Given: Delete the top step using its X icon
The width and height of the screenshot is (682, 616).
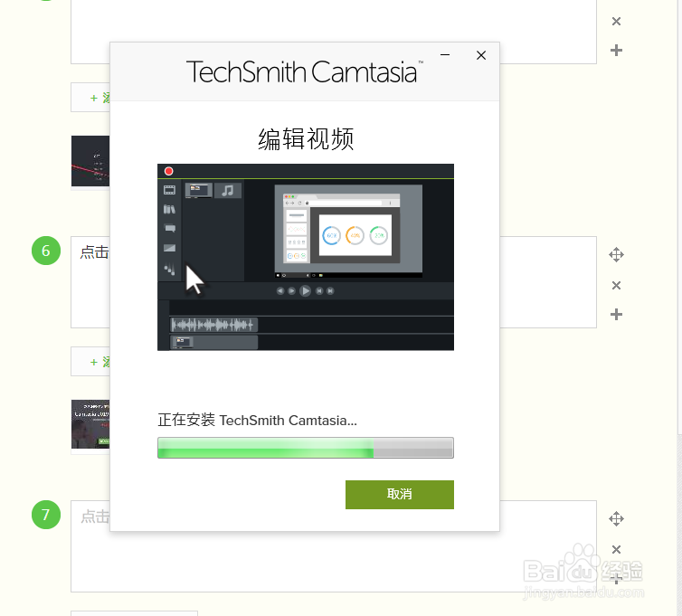Looking at the screenshot, I should click(616, 22).
